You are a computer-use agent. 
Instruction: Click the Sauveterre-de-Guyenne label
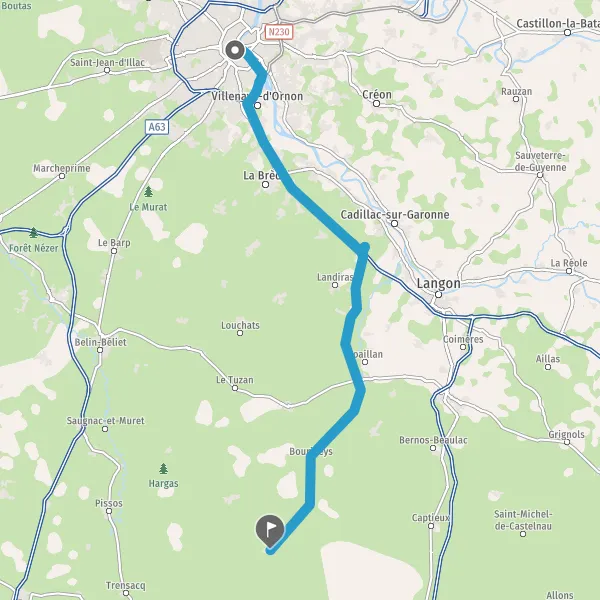pyautogui.click(x=540, y=161)
